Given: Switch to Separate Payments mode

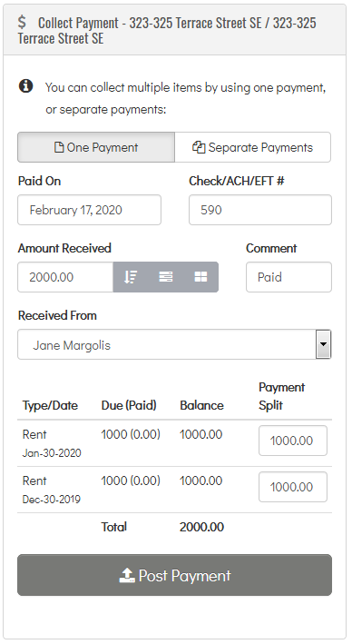Looking at the screenshot, I should (253, 147).
